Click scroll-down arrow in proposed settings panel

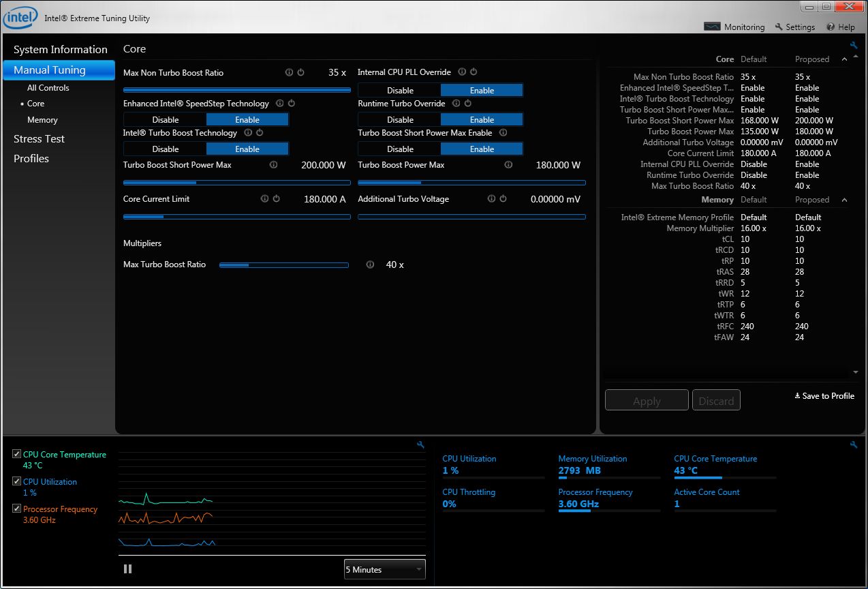(856, 373)
